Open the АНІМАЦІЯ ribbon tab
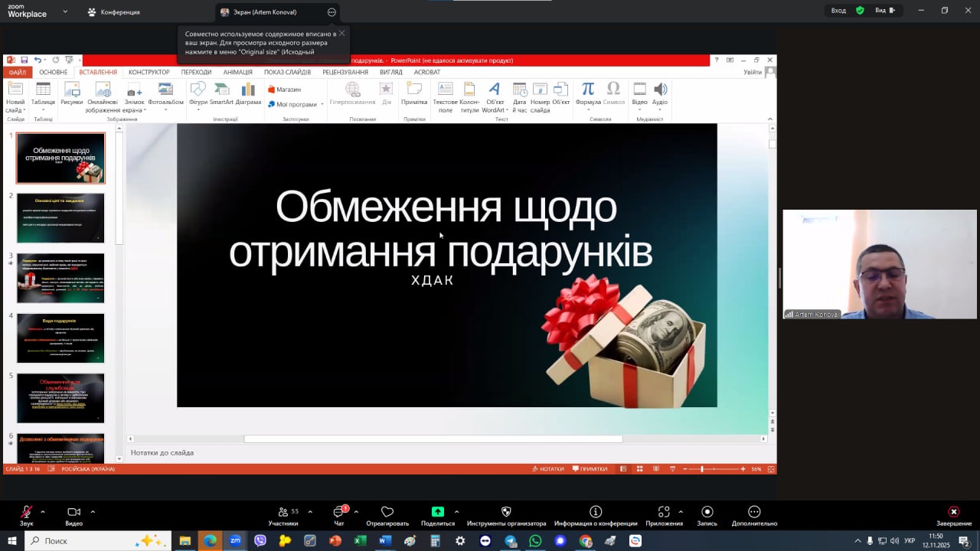 pyautogui.click(x=237, y=73)
